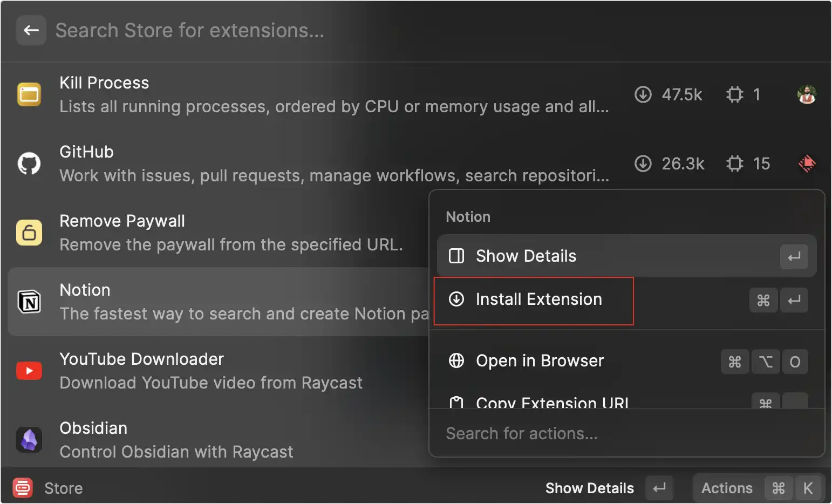This screenshot has width=832, height=504.
Task: Click the Kill Process extension icon
Action: point(29,94)
